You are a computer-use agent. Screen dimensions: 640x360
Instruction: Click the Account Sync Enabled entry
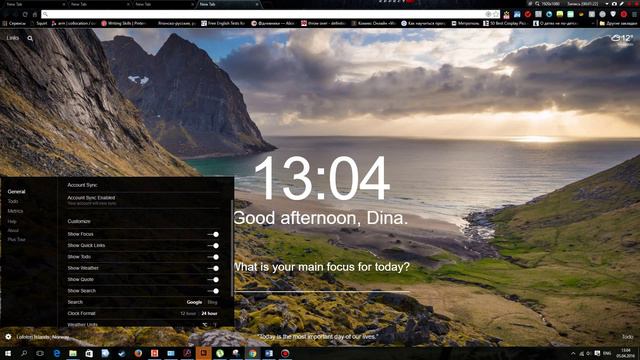point(91,200)
